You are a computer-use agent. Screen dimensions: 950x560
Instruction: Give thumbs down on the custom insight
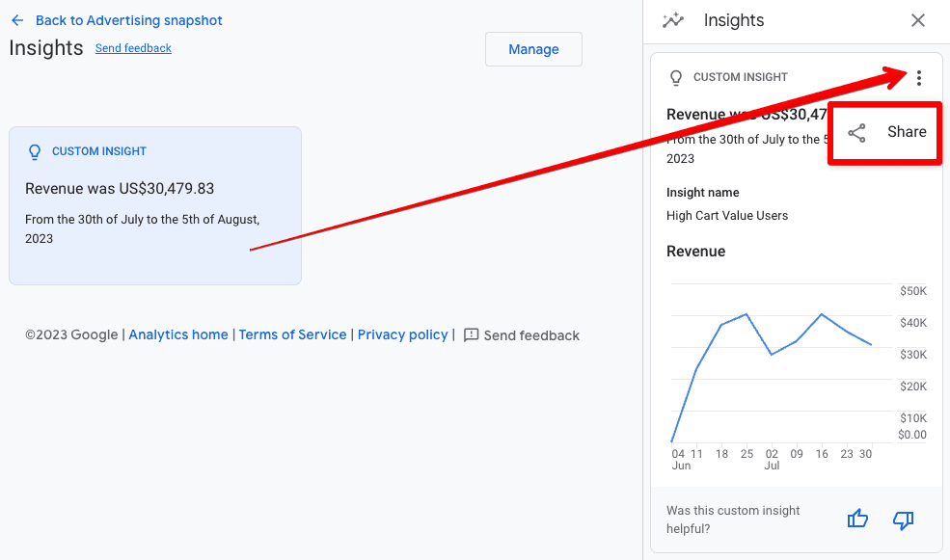pos(903,520)
